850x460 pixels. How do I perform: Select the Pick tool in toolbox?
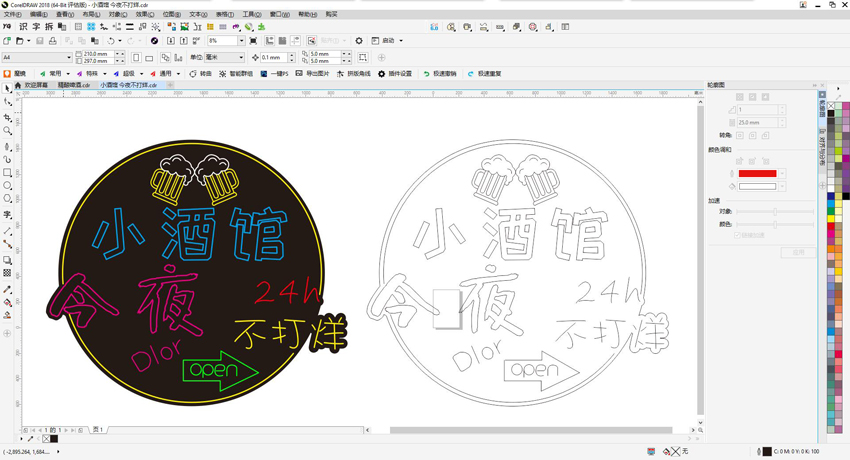[x=7, y=89]
